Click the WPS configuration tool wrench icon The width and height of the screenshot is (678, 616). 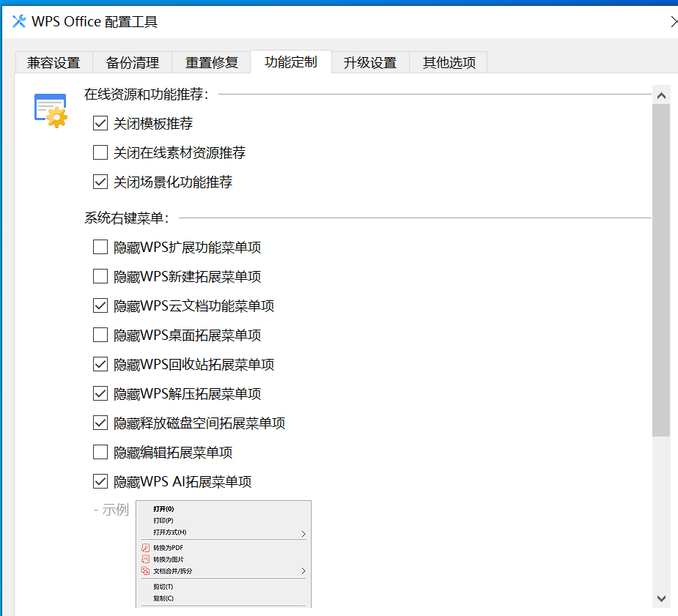point(18,21)
